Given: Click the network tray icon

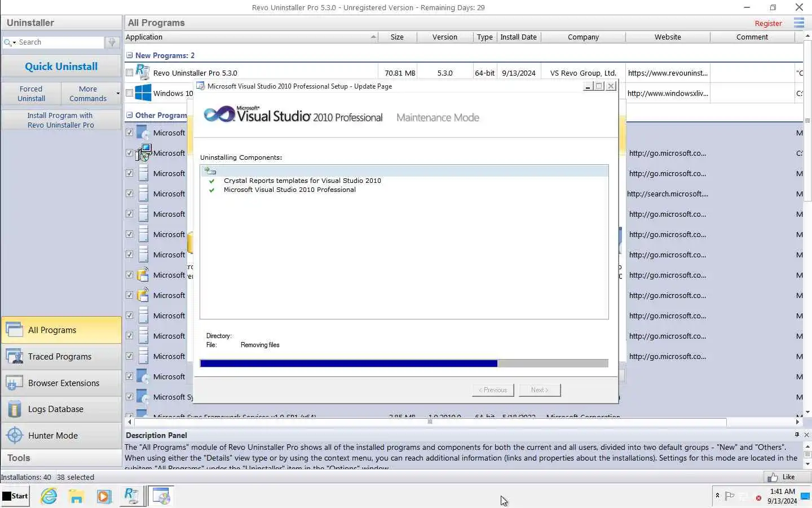Looking at the screenshot, I should [x=743, y=496].
